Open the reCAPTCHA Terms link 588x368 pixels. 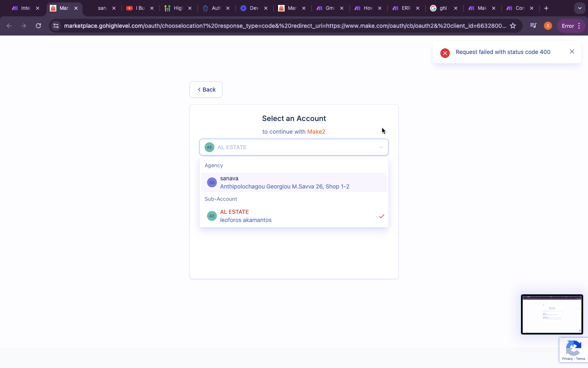pyautogui.click(x=581, y=359)
